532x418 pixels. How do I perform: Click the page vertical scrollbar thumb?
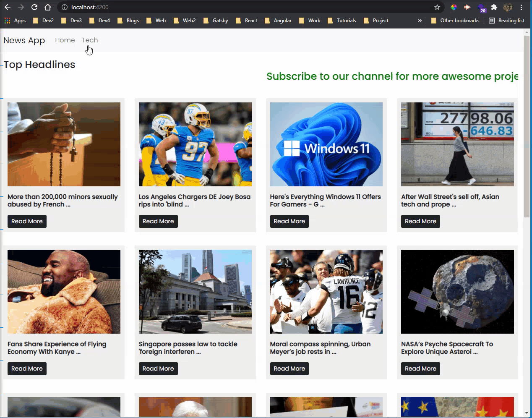pos(527,126)
